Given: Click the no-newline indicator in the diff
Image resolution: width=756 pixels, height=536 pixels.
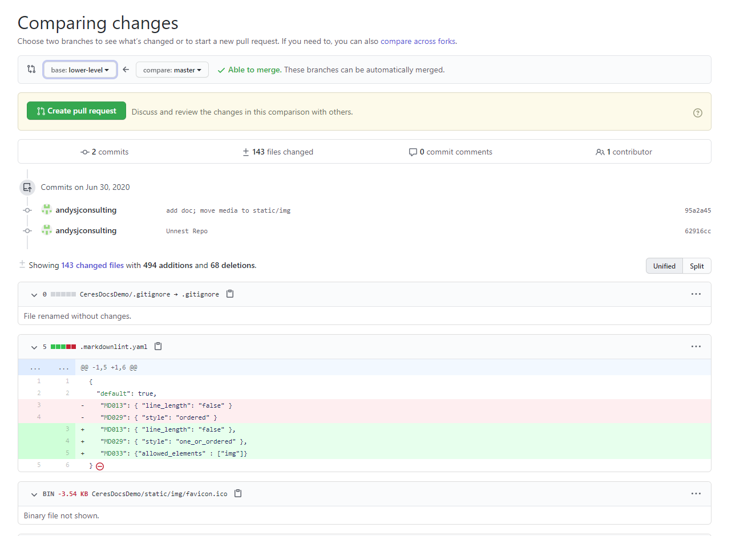Looking at the screenshot, I should (100, 466).
